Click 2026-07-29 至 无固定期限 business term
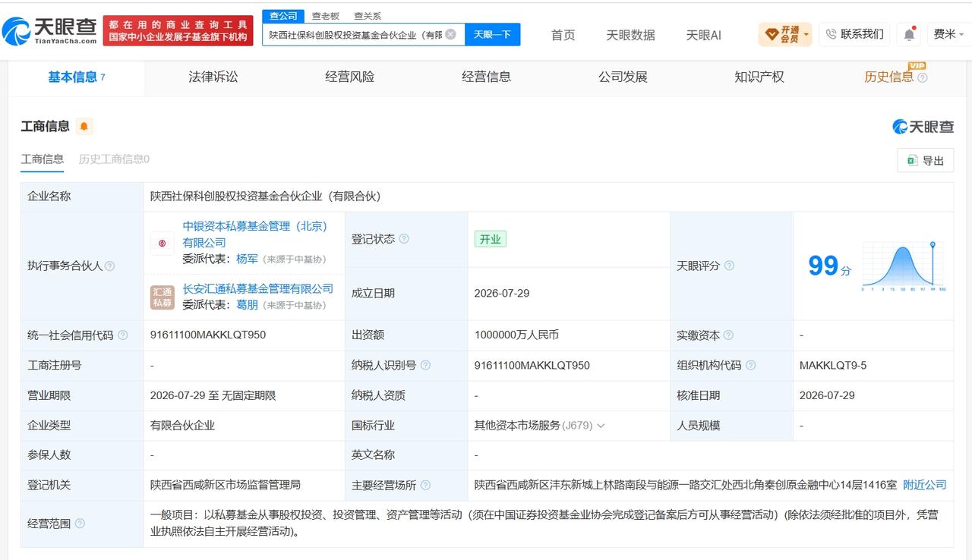Image resolution: width=972 pixels, height=560 pixels. tap(213, 395)
